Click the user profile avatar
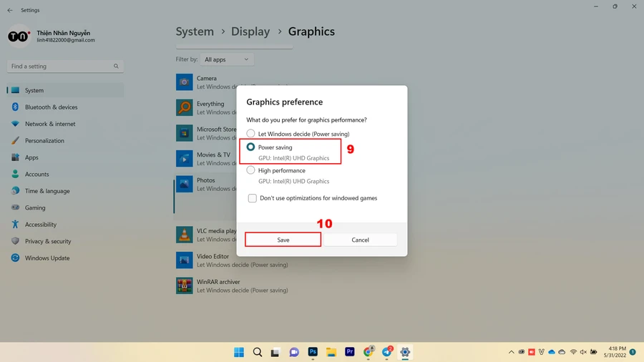 (19, 36)
